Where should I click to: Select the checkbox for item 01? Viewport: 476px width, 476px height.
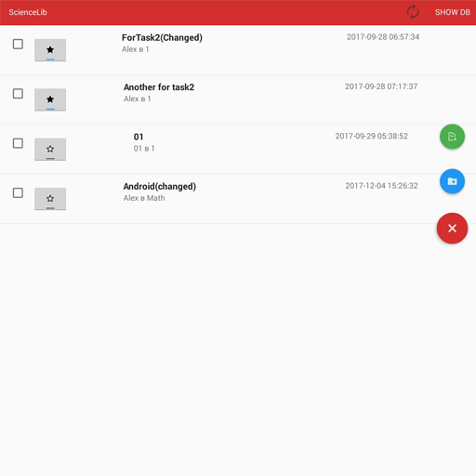pos(18,143)
